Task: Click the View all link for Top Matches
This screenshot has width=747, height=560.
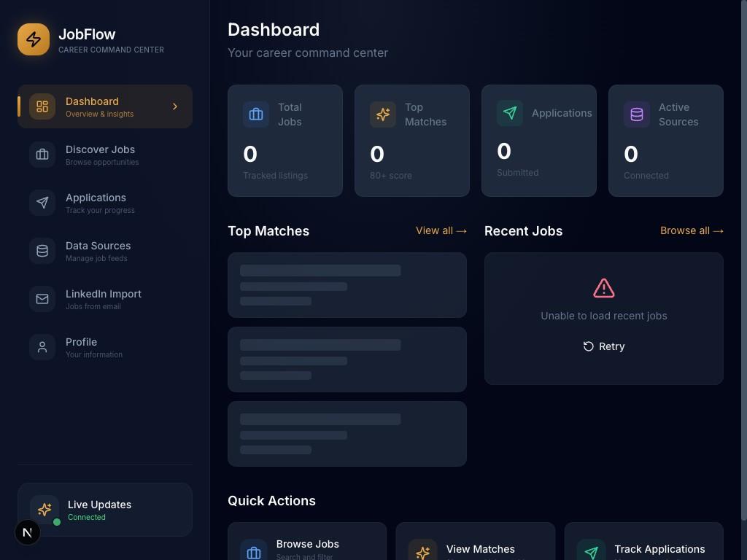Action: click(441, 230)
